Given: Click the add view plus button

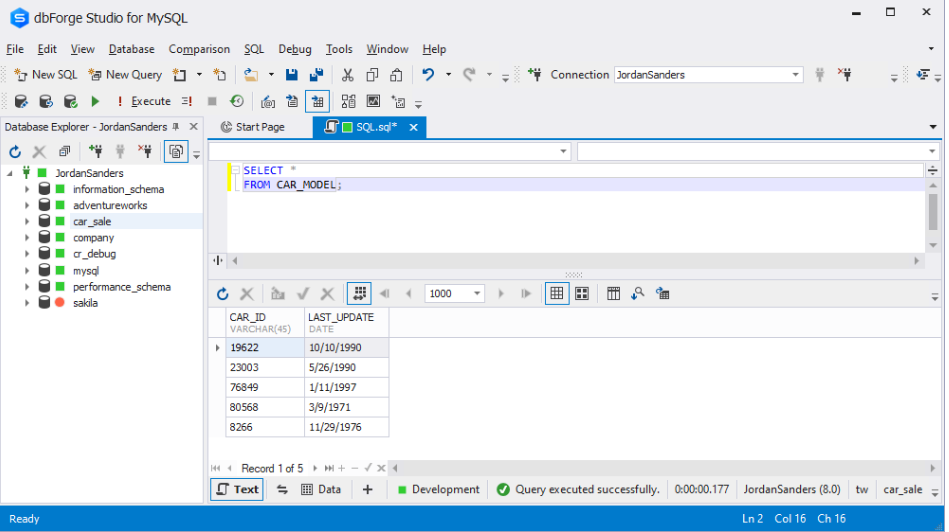Looking at the screenshot, I should [x=367, y=489].
